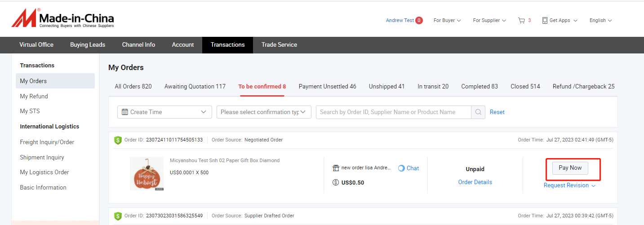The height and width of the screenshot is (225, 644).
Task: Select the Awaiting Quotation tab
Action: (x=195, y=86)
